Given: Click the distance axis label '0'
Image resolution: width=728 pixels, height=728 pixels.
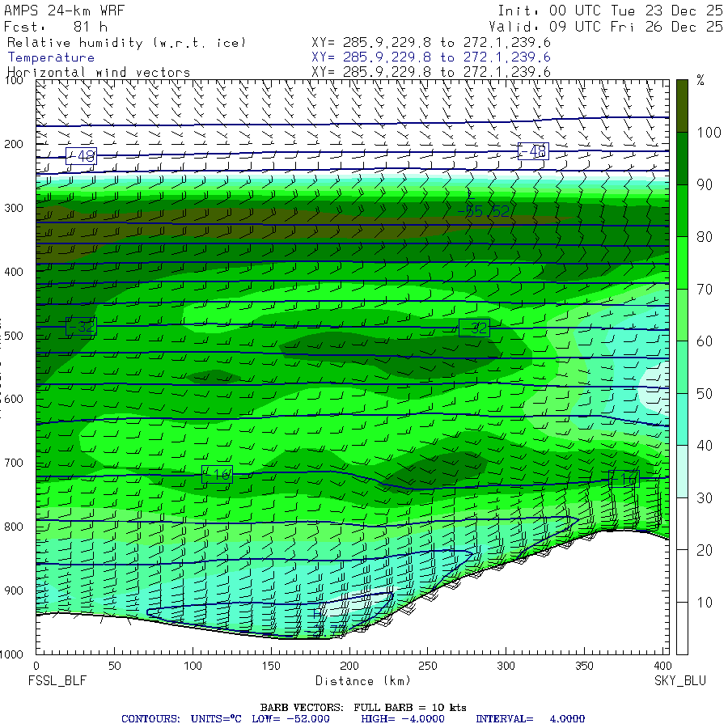Looking at the screenshot, I should click(36, 666).
